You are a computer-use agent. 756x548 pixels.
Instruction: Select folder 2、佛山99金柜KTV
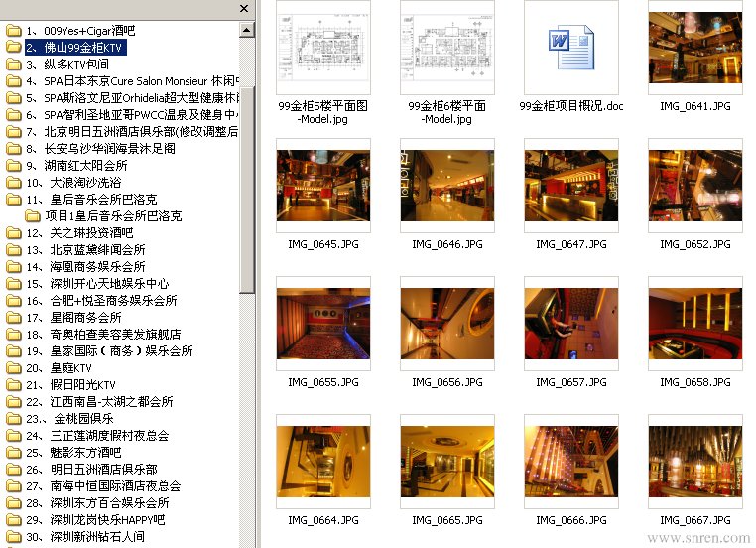coord(75,48)
